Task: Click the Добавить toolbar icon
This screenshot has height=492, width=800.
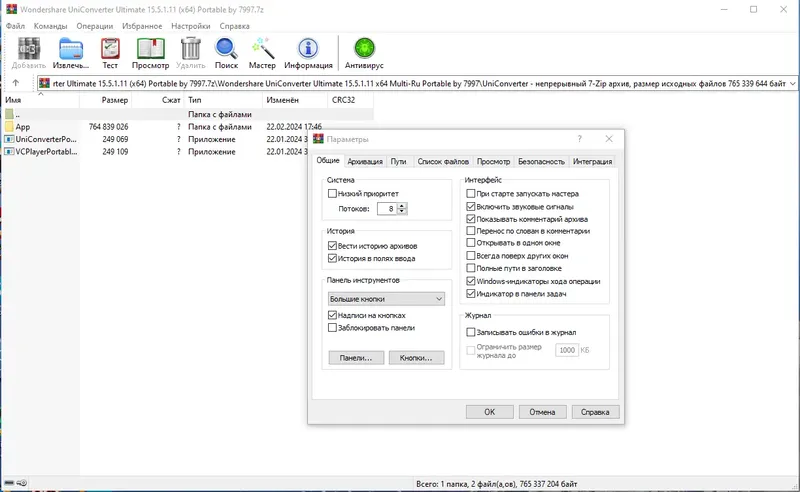Action: click(29, 49)
